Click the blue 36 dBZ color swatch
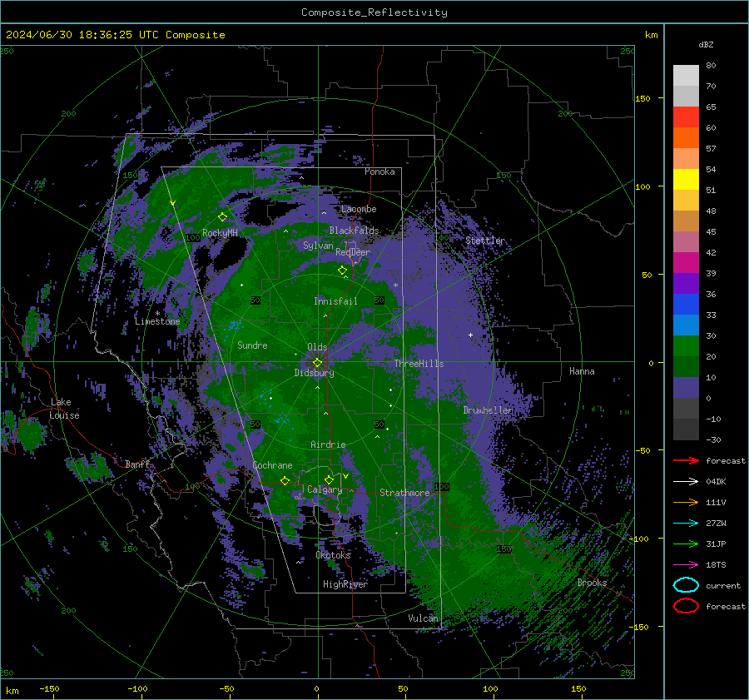 click(x=686, y=304)
